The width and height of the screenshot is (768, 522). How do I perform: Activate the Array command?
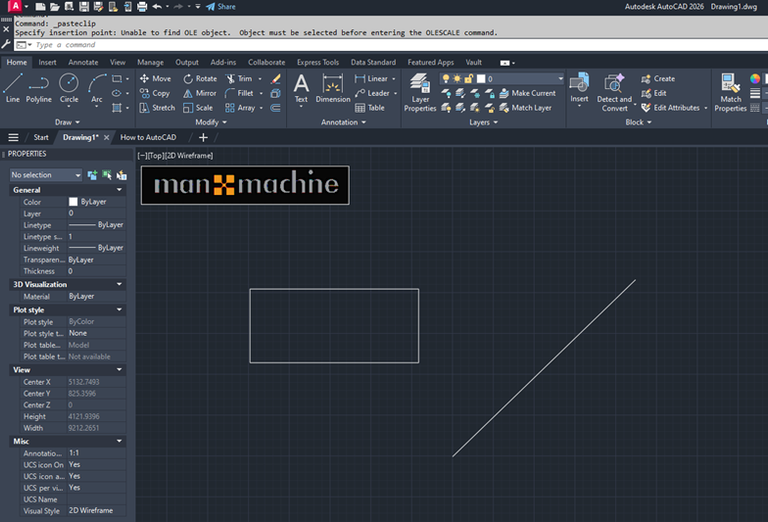(x=240, y=108)
